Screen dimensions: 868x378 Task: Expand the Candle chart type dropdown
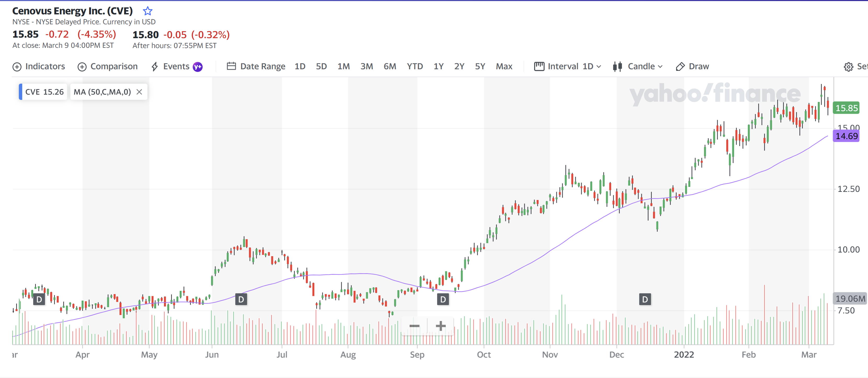coord(645,66)
